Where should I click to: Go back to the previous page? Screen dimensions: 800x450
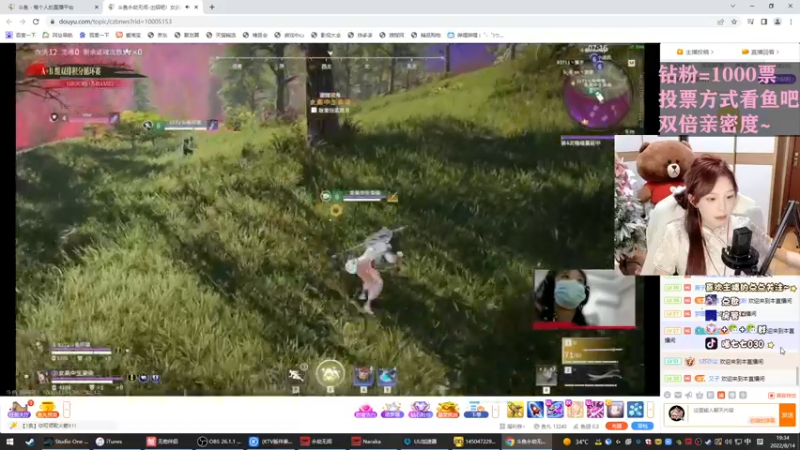(x=9, y=21)
